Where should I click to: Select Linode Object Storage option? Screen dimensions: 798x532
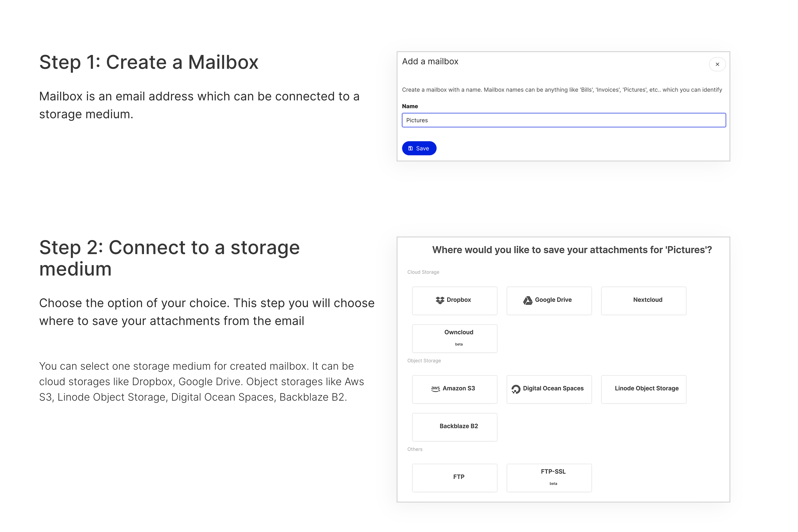[643, 389]
